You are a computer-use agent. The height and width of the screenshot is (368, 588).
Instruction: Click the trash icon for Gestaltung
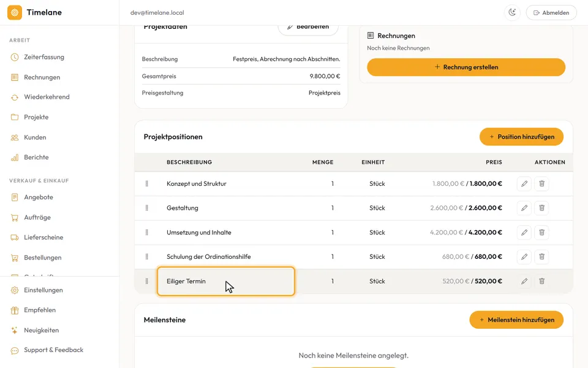[541, 208]
